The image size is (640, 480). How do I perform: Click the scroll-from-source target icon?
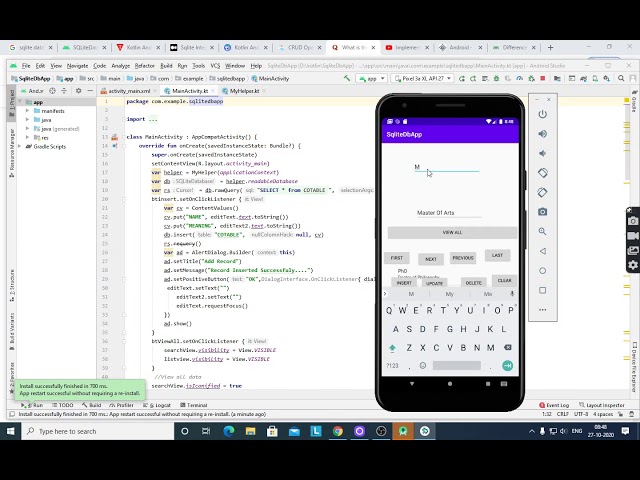pyautogui.click(x=52, y=91)
